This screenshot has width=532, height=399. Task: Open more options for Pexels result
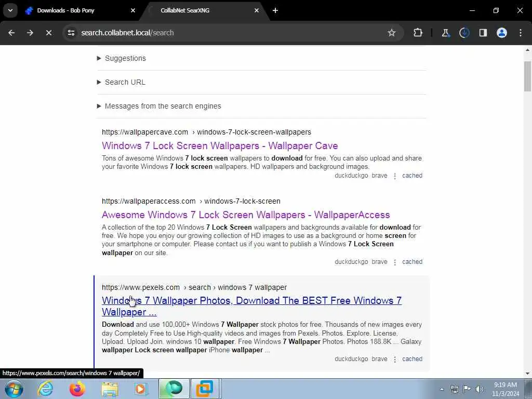click(x=395, y=360)
